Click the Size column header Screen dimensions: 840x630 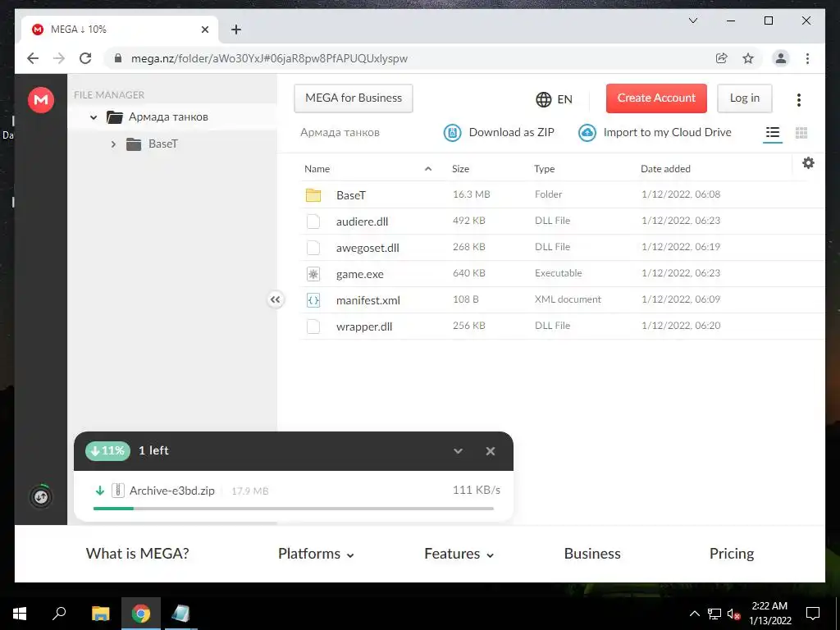coord(460,169)
